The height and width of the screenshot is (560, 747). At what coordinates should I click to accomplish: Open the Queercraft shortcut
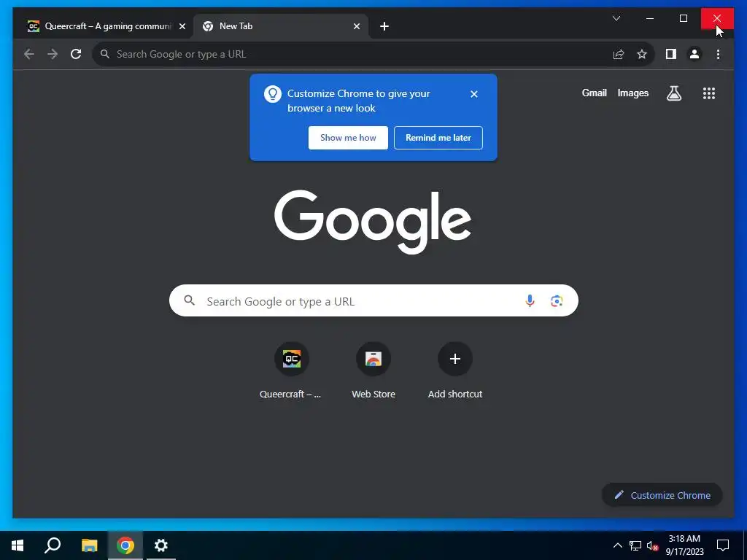click(x=291, y=371)
